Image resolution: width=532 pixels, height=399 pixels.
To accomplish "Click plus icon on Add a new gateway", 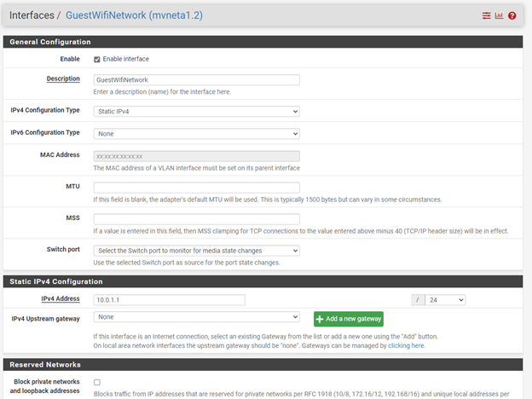I will 321,319.
